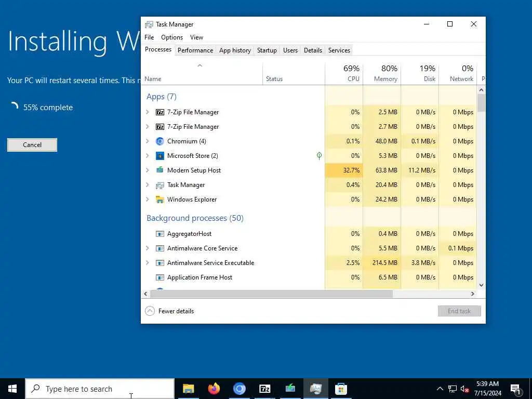Open the Windows Start menu
This screenshot has height=399, width=532.
click(12, 389)
